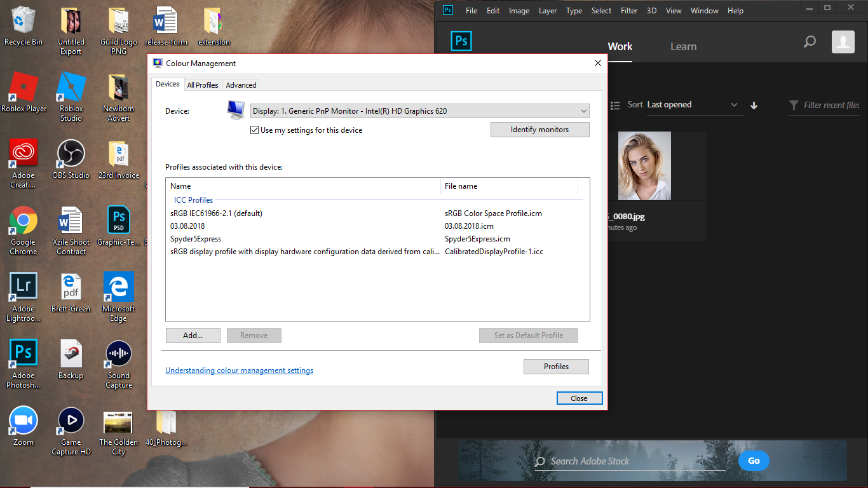Open 'Understanding colour management settings' link
This screenshot has height=488, width=868.
pyautogui.click(x=239, y=370)
